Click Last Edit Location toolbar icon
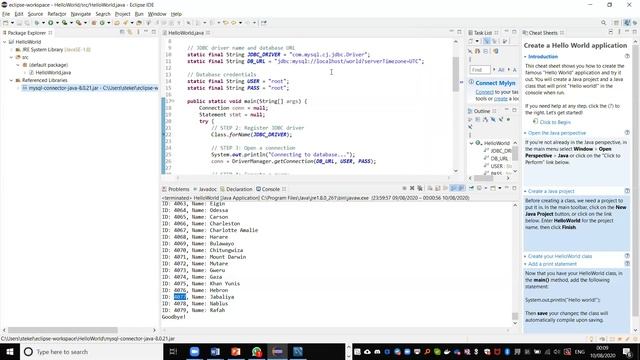 coord(225,23)
